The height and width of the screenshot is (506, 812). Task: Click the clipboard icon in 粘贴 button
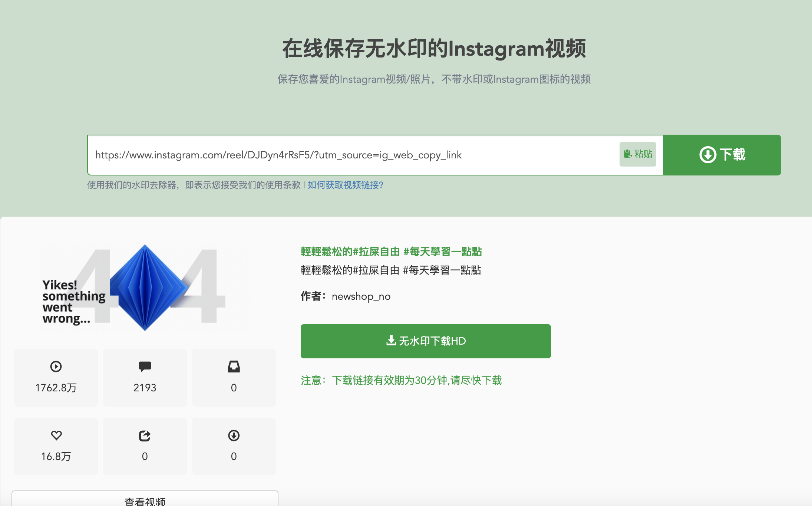click(x=627, y=154)
